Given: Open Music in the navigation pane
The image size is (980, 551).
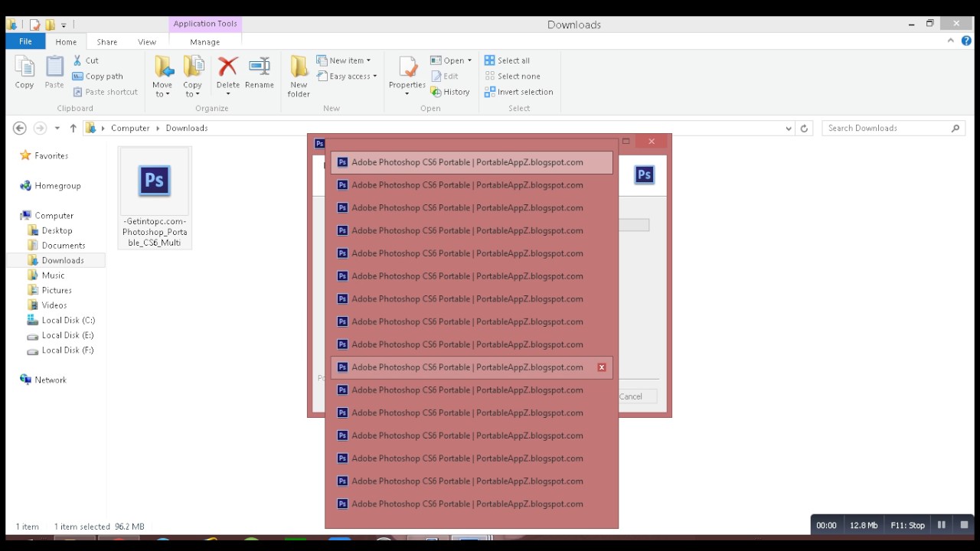Looking at the screenshot, I should tap(53, 275).
